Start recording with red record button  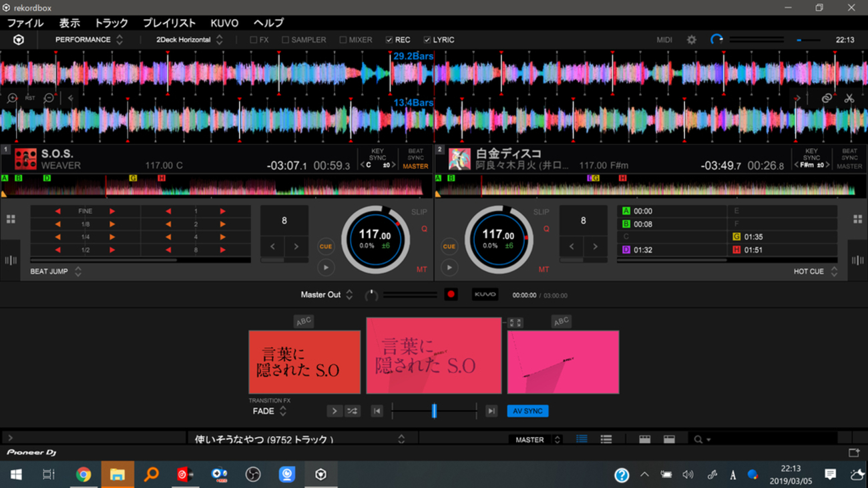coord(451,294)
